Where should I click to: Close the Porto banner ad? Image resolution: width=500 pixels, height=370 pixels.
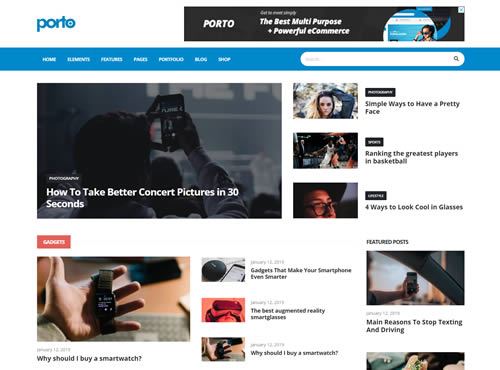coord(461,10)
